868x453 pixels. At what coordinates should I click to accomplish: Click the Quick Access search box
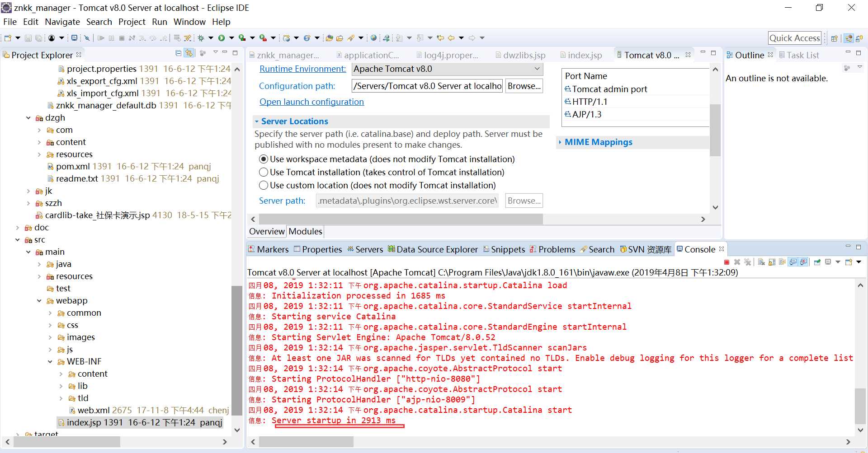[795, 38]
